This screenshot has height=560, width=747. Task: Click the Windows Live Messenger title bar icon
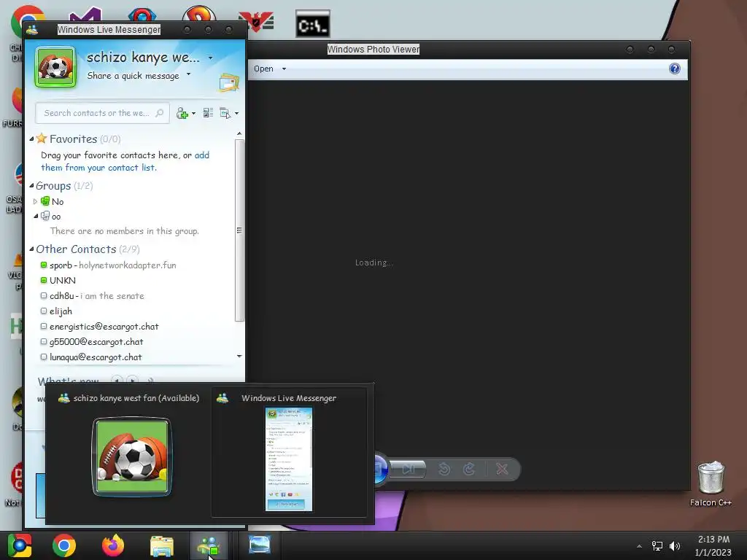pos(32,29)
